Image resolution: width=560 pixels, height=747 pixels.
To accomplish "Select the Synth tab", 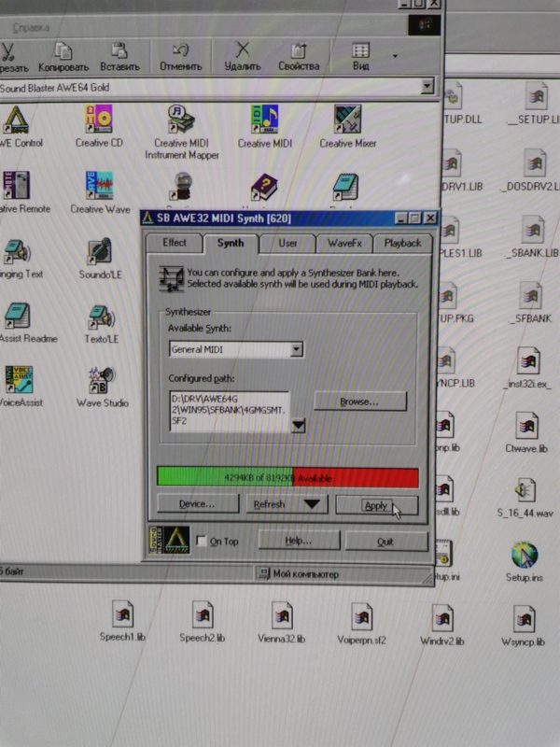I will [x=231, y=243].
